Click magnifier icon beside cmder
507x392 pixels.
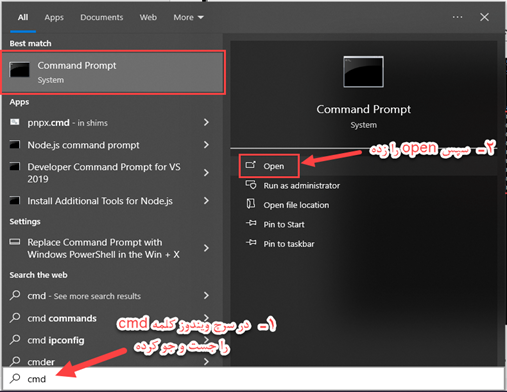click(x=15, y=361)
